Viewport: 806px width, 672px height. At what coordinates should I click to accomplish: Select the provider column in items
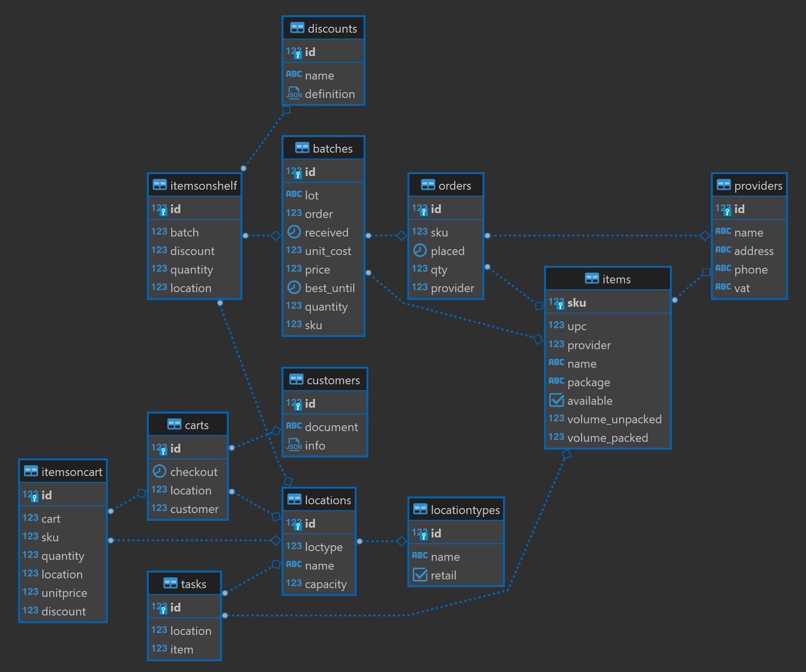pos(608,345)
